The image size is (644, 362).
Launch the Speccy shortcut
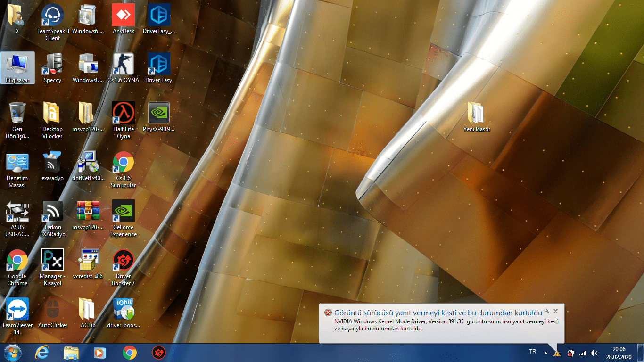point(53,68)
